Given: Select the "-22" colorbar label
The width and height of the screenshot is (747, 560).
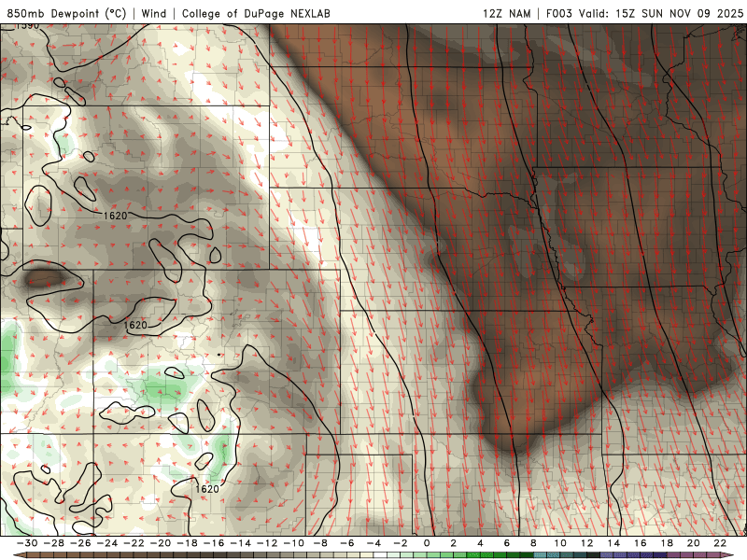Looking at the screenshot, I should click(x=134, y=543).
